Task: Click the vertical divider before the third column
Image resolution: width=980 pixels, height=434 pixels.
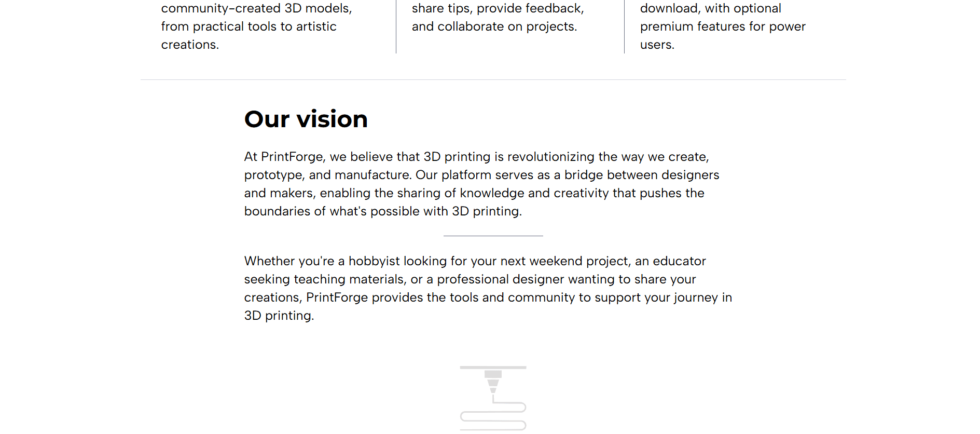Action: 624,26
